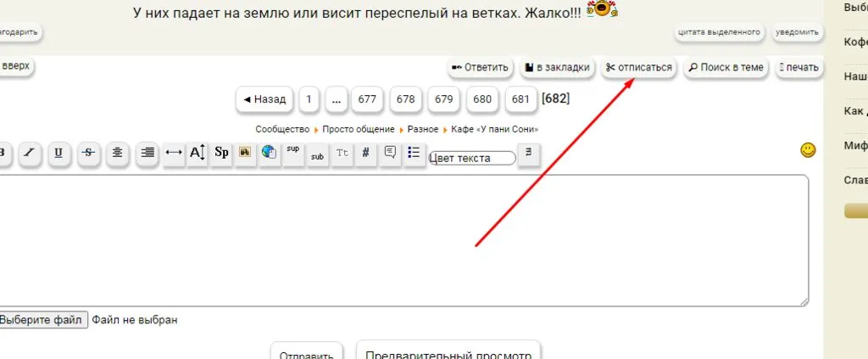Open 'Просто общение' breadcrumb link

pos(358,130)
